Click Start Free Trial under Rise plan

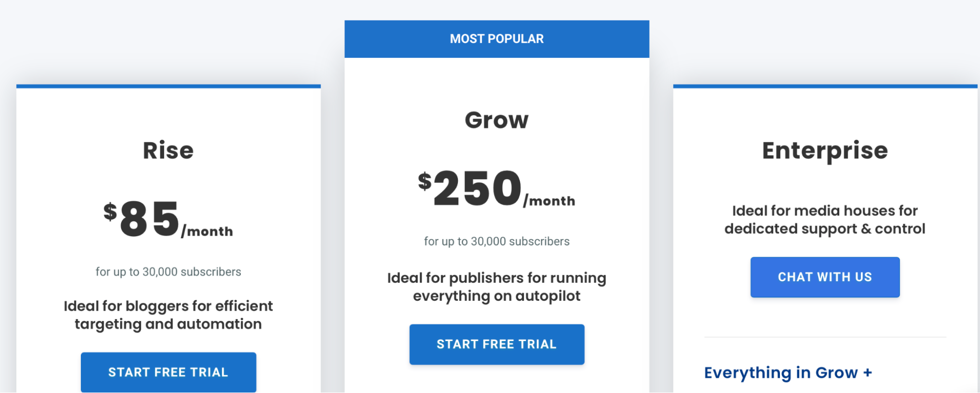pos(168,372)
